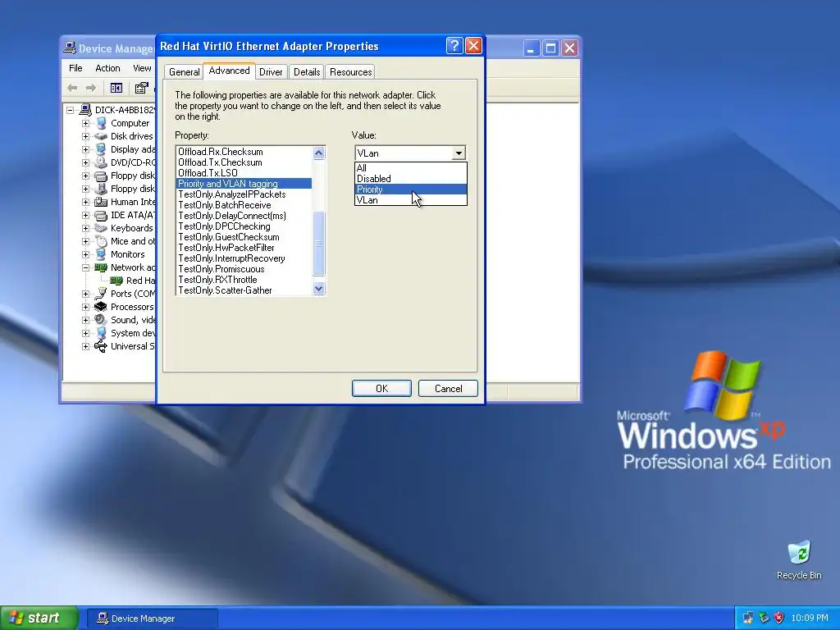Select TestOnly.RXThrottle property
This screenshot has width=840, height=630.
[x=244, y=280]
